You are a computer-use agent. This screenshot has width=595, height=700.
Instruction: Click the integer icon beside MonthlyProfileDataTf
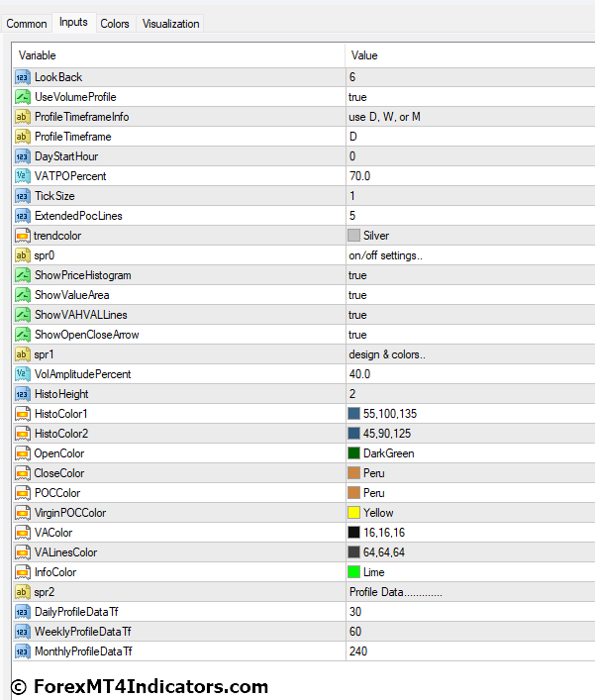pyautogui.click(x=23, y=651)
